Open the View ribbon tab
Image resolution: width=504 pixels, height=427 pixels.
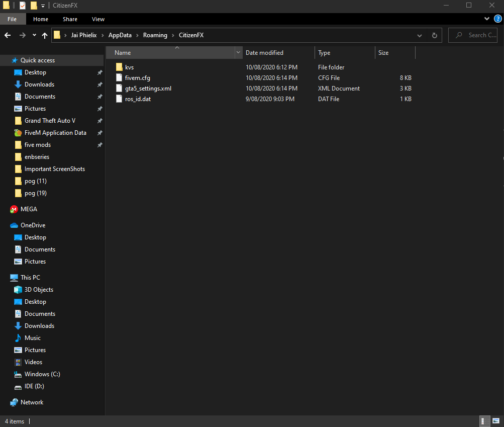(x=98, y=19)
